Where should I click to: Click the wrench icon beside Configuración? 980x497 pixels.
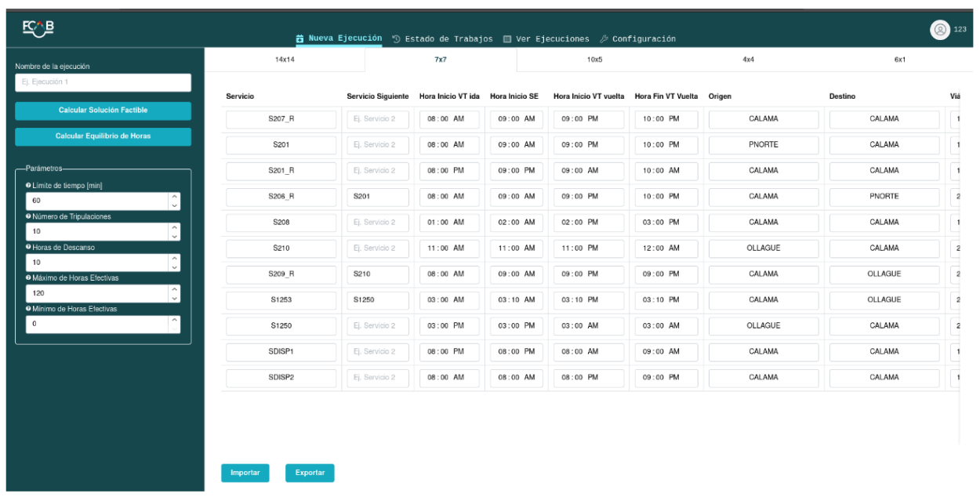pos(604,39)
